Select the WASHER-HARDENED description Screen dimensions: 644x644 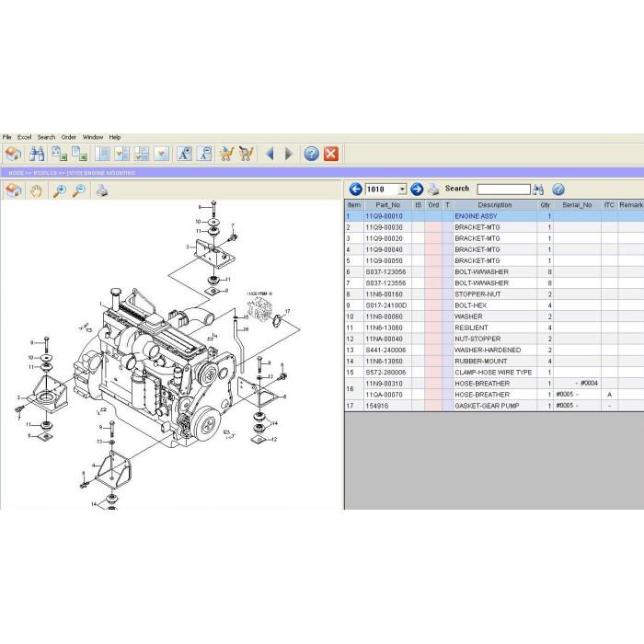click(x=488, y=350)
